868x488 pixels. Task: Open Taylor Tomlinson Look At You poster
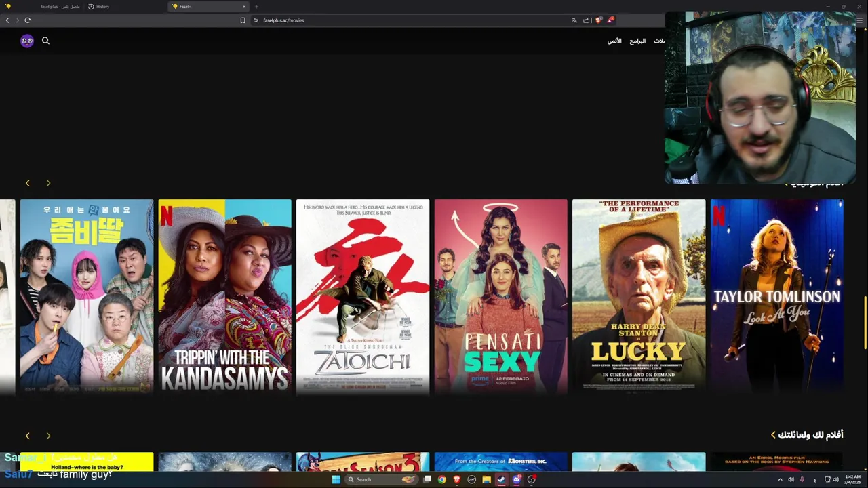[x=777, y=296]
